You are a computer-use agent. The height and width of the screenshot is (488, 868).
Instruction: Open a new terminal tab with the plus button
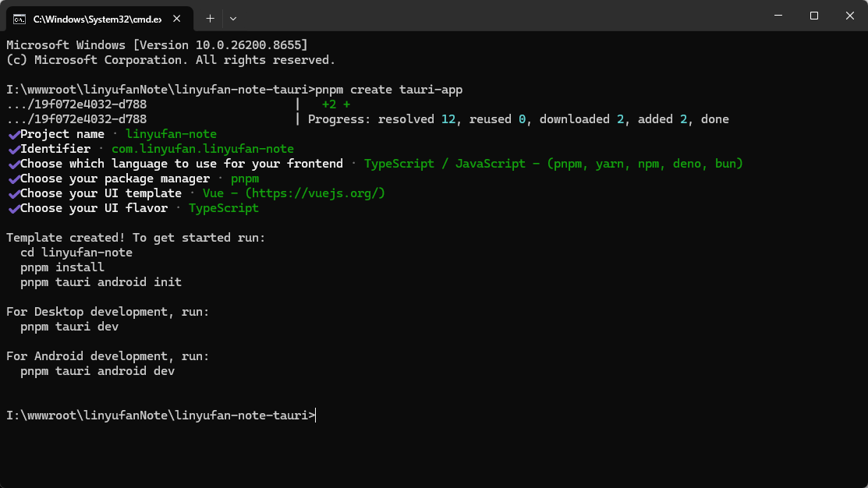[x=210, y=19]
